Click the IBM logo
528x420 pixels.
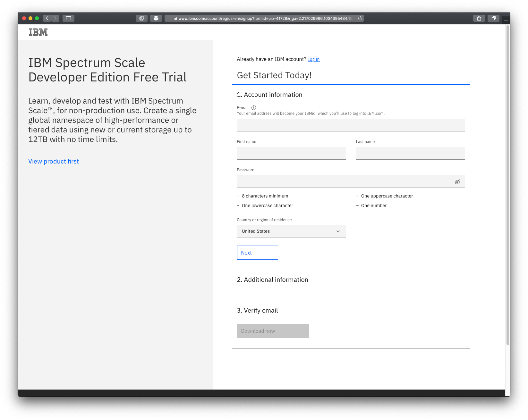(38, 32)
